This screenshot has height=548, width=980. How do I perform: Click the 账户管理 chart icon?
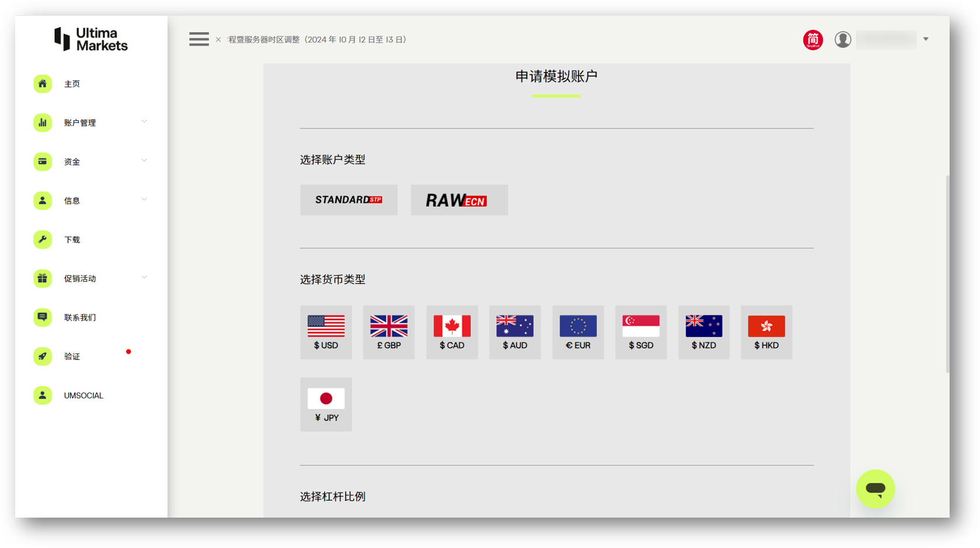(43, 123)
